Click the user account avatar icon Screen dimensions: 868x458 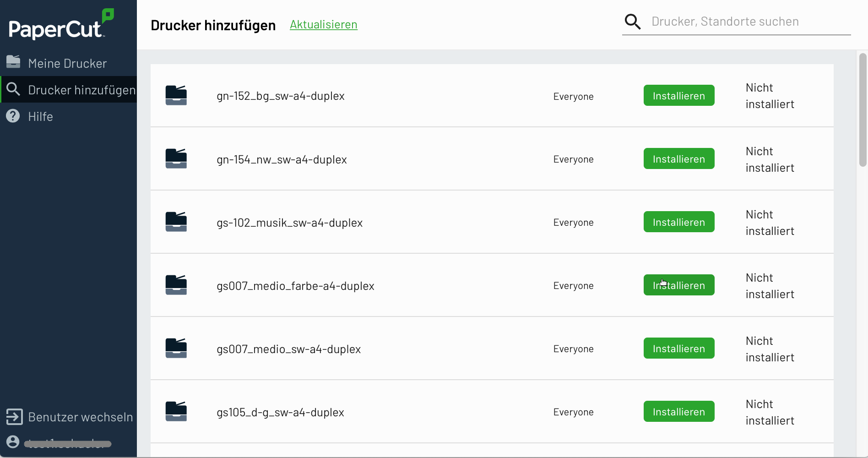coord(13,442)
